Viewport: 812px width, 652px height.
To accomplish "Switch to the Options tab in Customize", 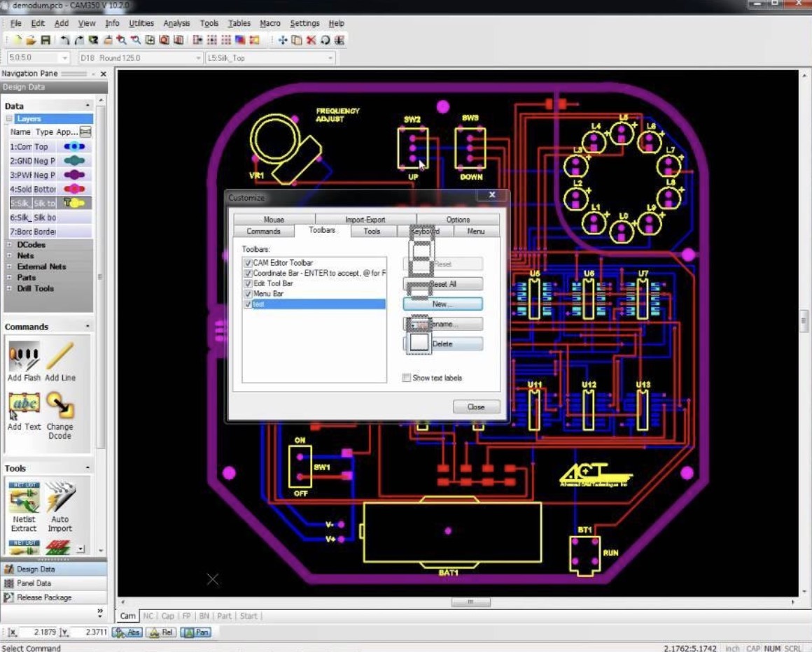I will tap(458, 220).
